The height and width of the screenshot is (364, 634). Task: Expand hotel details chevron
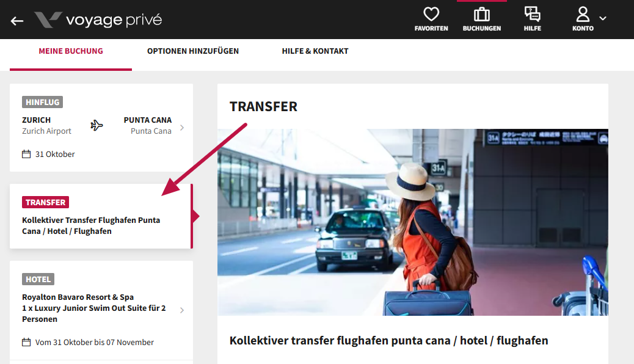pos(182,310)
